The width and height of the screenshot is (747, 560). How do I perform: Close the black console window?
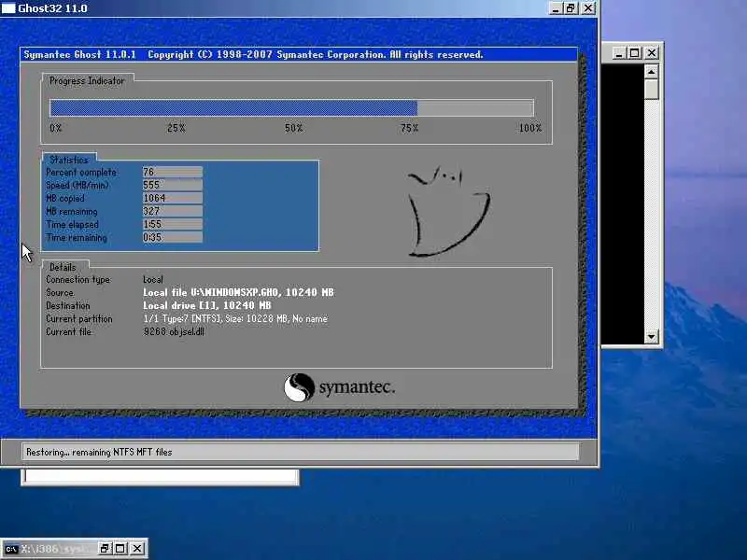(x=651, y=53)
